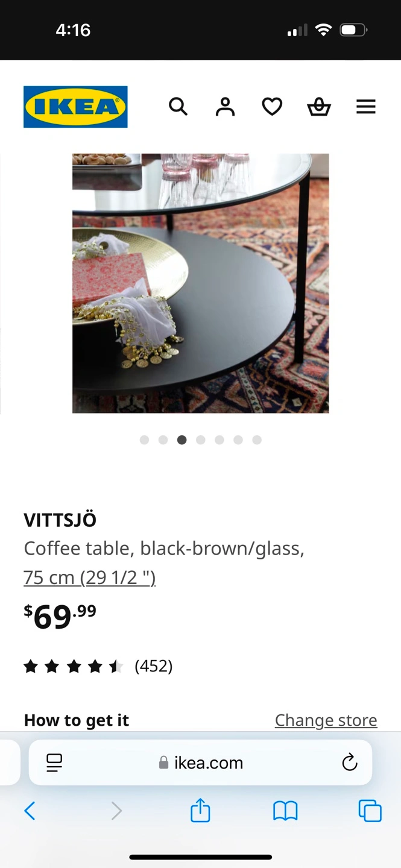Open the account profile icon
The height and width of the screenshot is (868, 401).
point(225,107)
